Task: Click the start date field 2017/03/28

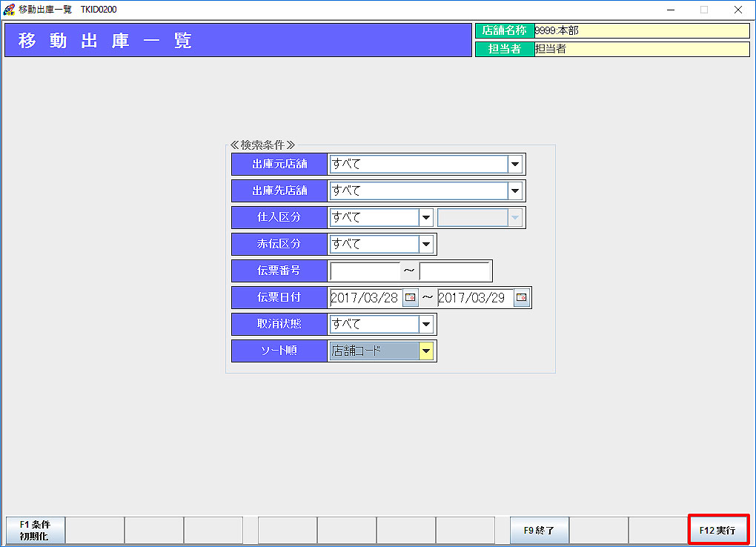Action: (366, 298)
